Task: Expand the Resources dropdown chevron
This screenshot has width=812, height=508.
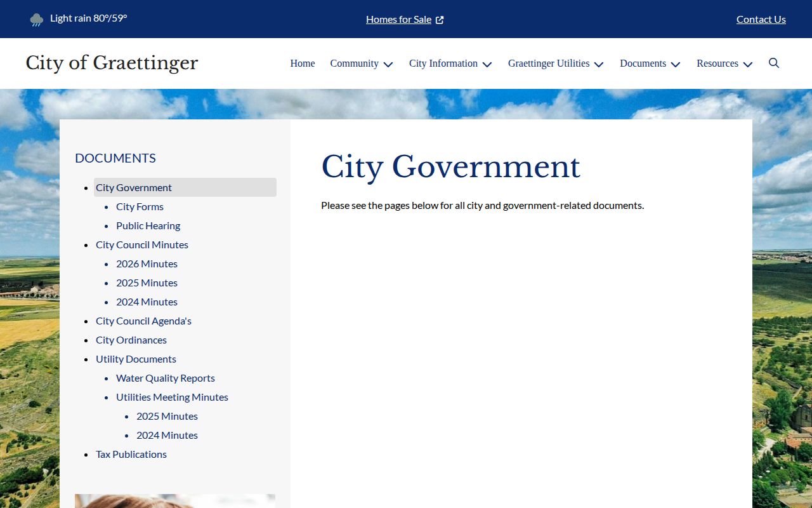Action: [748, 64]
